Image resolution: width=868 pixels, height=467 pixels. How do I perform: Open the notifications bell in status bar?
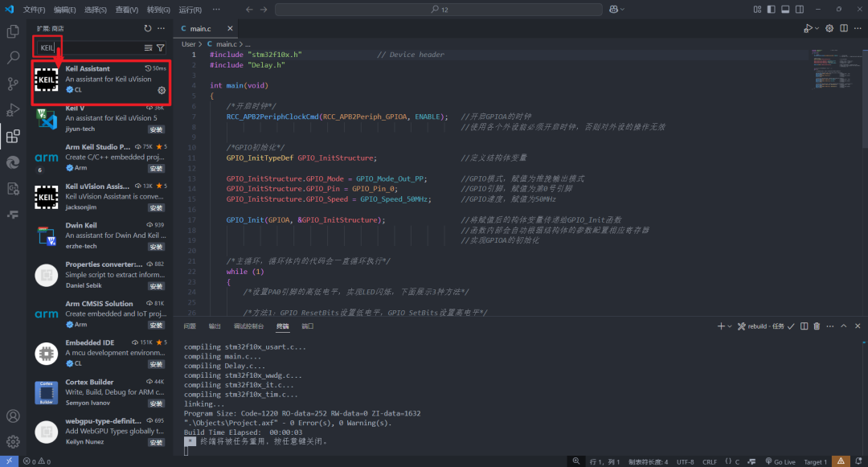click(x=858, y=461)
